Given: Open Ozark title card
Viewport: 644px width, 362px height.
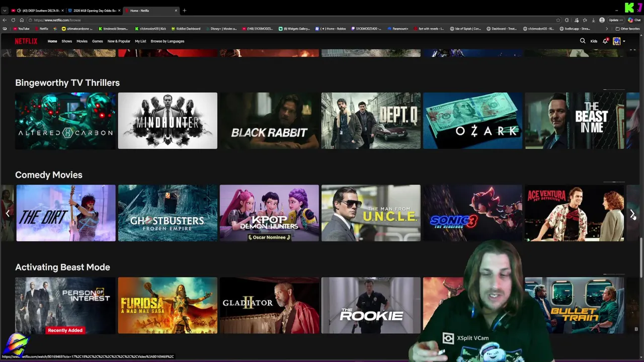Looking at the screenshot, I should [472, 121].
